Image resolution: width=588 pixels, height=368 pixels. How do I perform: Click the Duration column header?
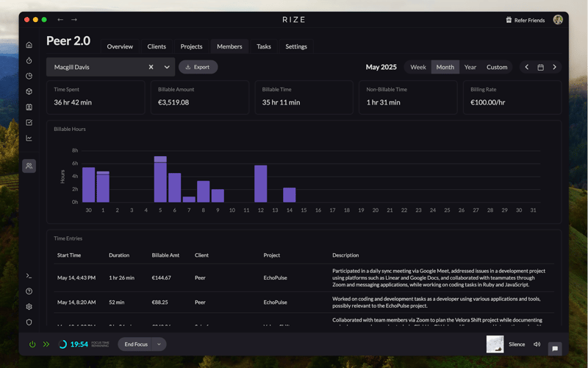point(119,255)
